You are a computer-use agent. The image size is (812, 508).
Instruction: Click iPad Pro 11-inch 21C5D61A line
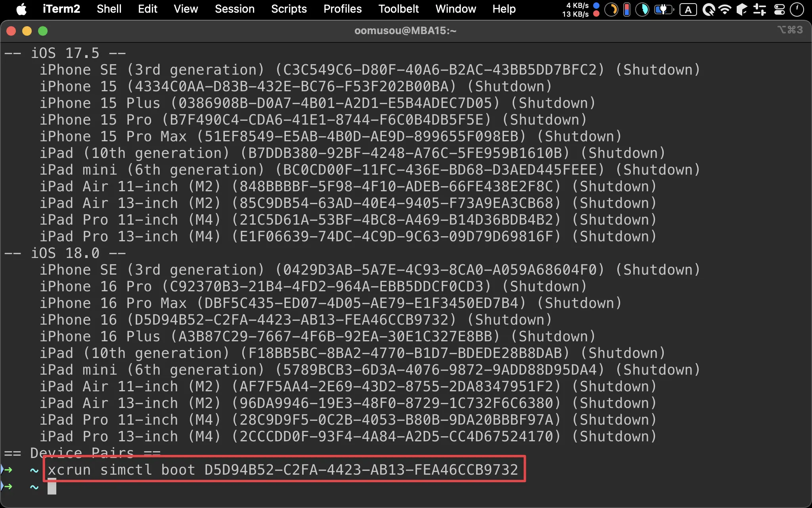(348, 220)
